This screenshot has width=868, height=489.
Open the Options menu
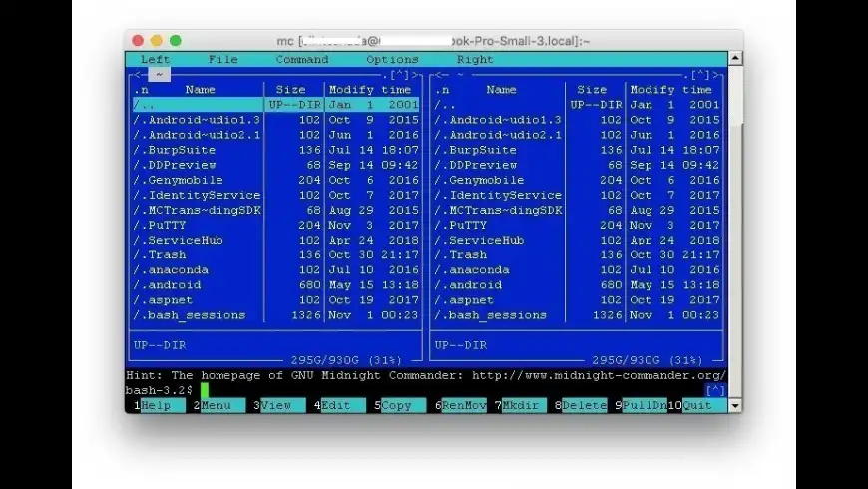392,59
